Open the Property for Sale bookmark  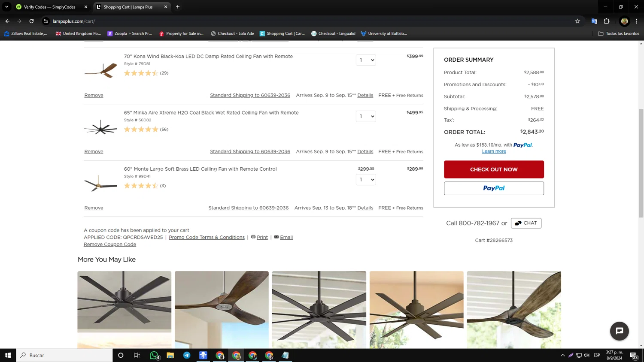[x=181, y=33]
